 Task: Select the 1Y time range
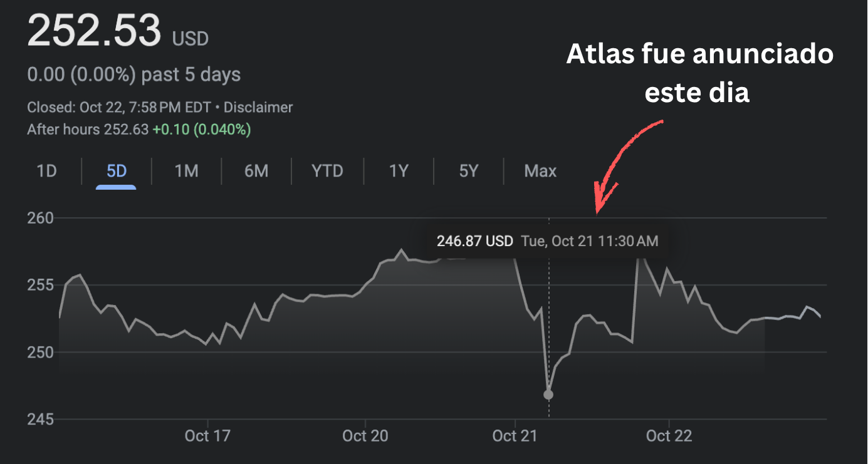399,171
